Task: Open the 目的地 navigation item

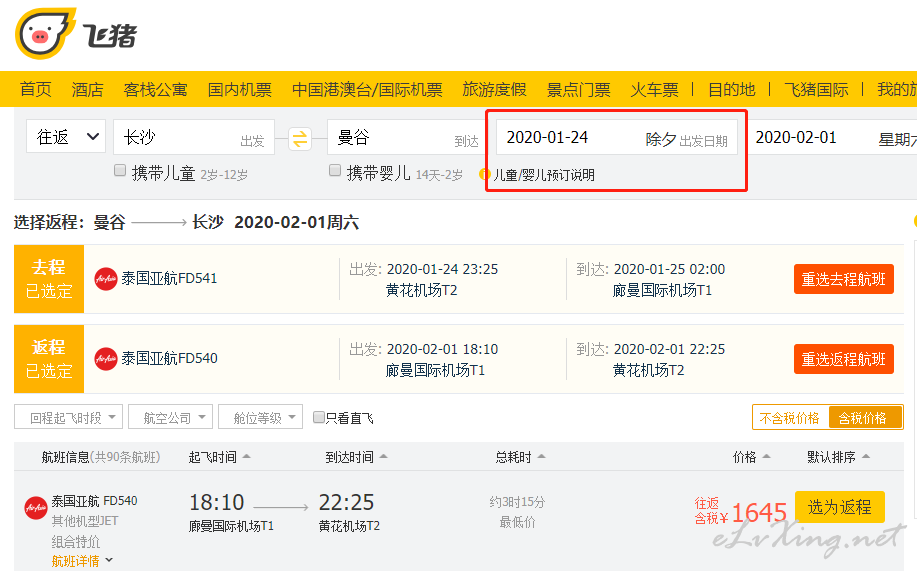Action: click(x=732, y=90)
